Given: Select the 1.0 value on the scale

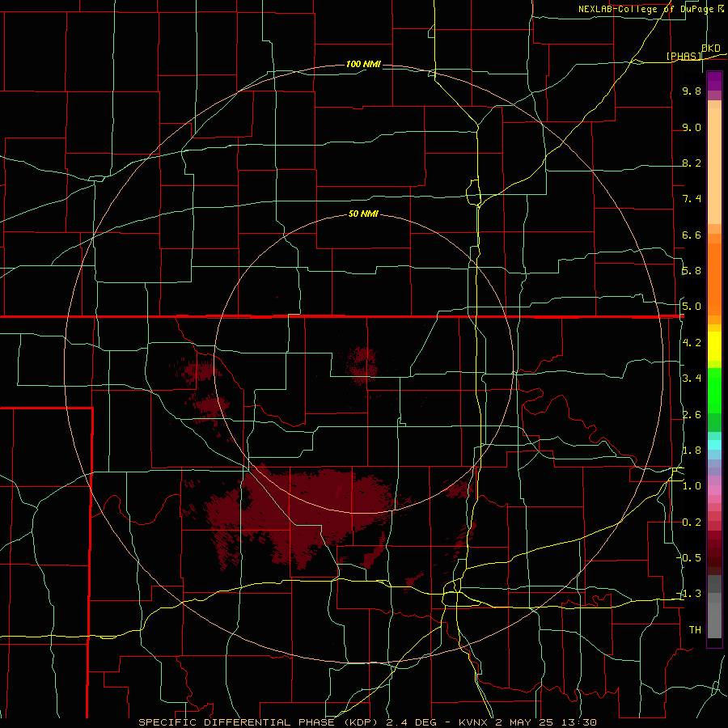Looking at the screenshot, I should (692, 486).
